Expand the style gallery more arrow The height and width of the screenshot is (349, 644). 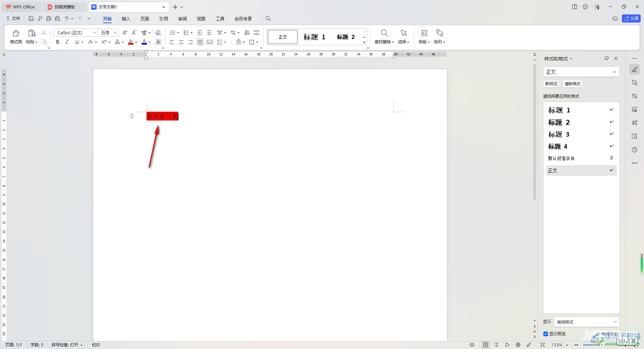tap(364, 43)
